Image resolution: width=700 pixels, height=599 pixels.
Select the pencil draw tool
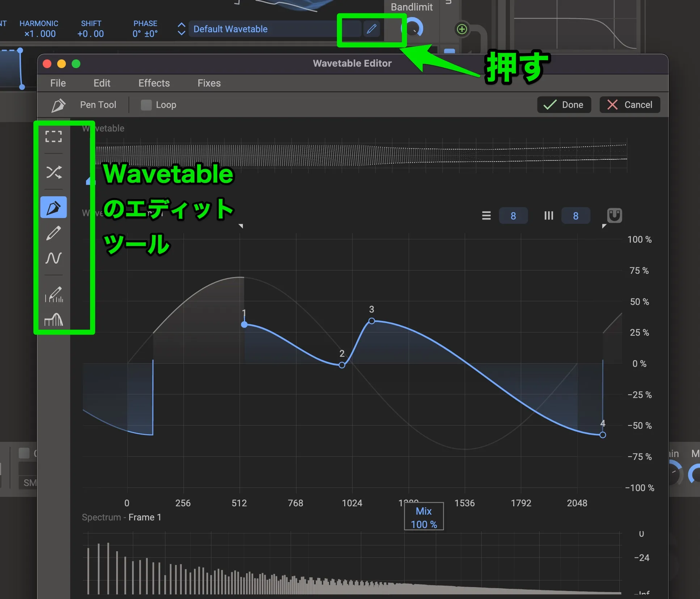pos(54,233)
